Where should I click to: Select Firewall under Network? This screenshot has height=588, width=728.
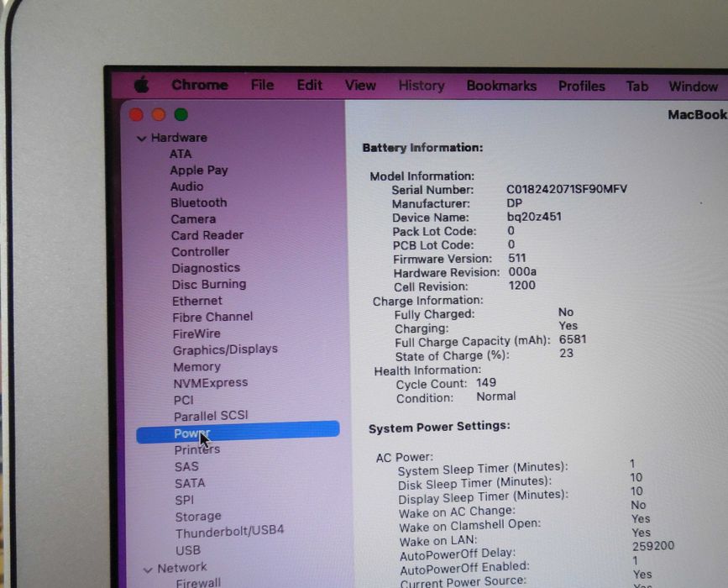(198, 582)
